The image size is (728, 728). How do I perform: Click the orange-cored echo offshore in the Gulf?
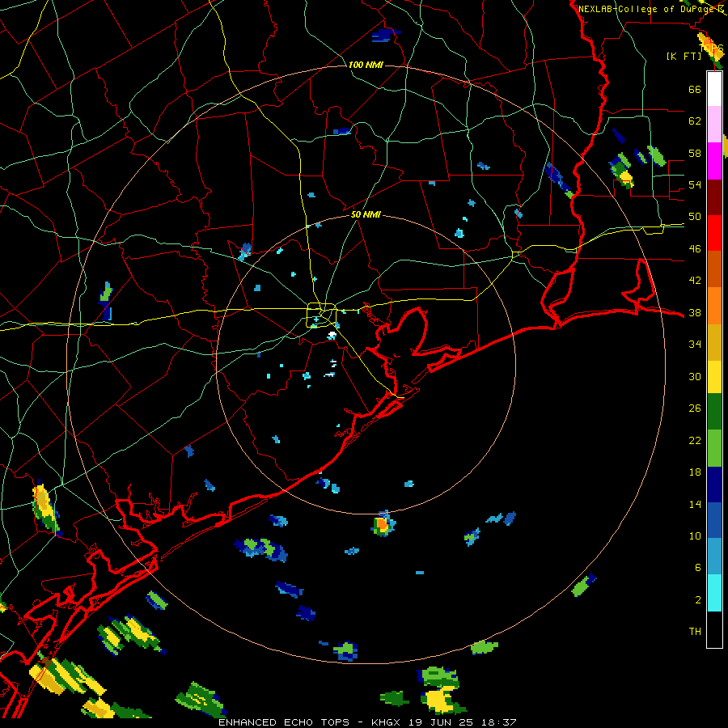click(382, 524)
